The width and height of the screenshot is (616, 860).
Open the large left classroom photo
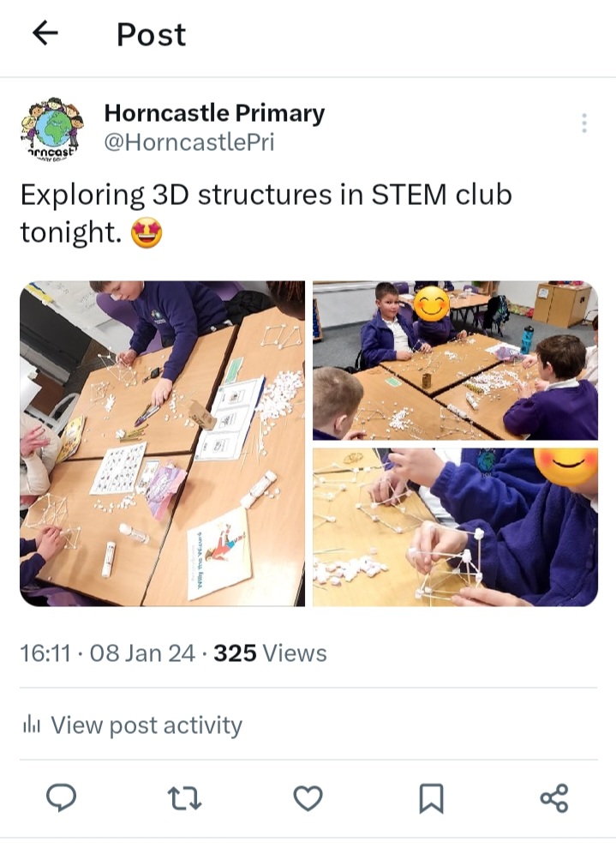pos(162,443)
